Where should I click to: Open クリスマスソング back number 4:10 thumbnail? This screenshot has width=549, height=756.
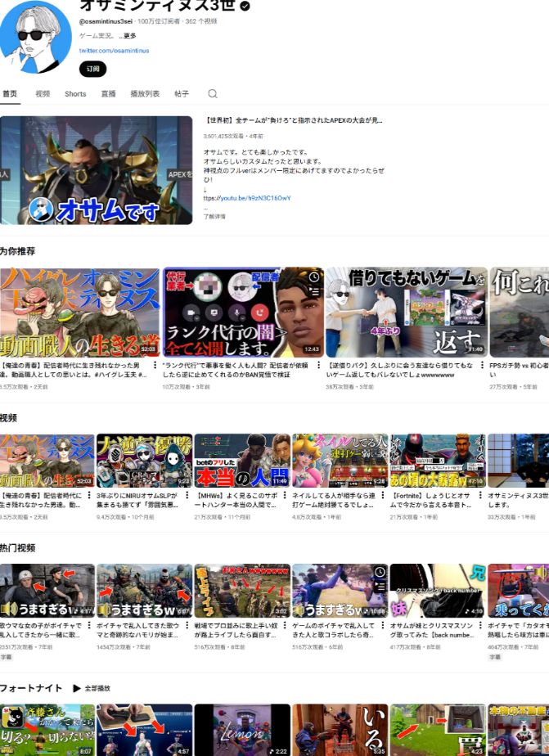439,591
